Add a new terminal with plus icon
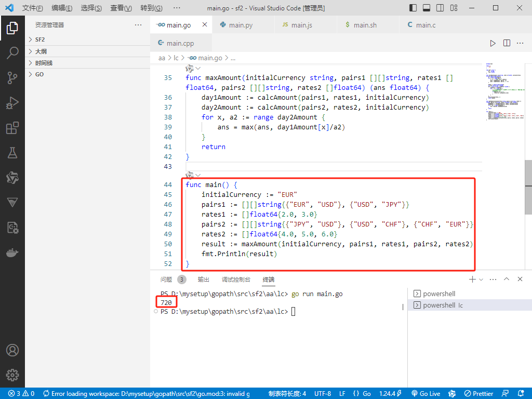The height and width of the screenshot is (399, 532). tap(472, 279)
